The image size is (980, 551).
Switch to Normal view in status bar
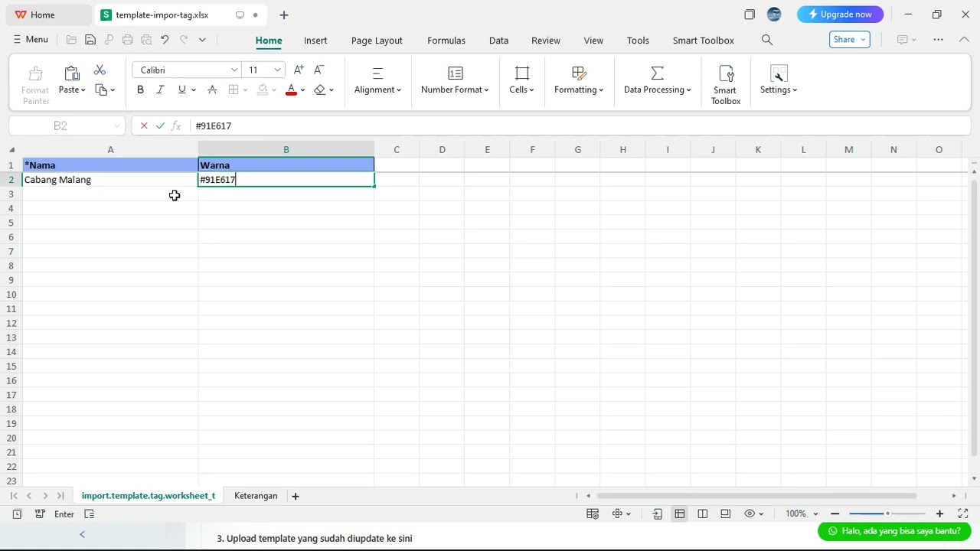680,514
